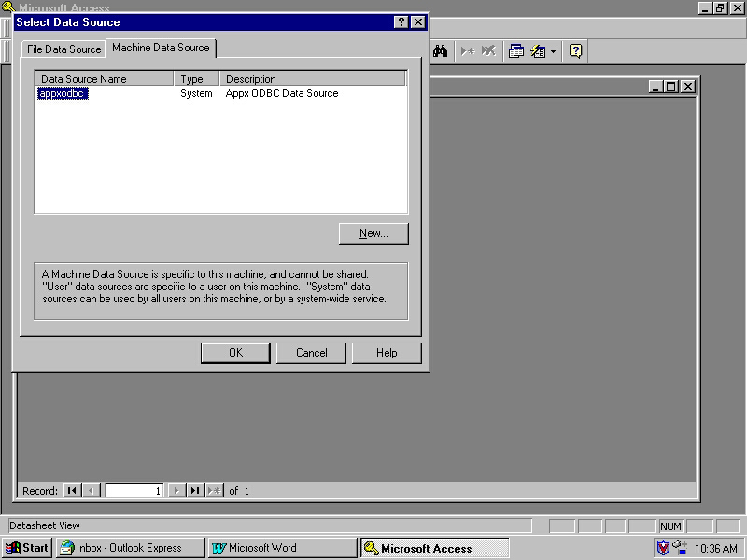Close the Select Data Source dialog
This screenshot has height=560, width=747.
click(417, 21)
